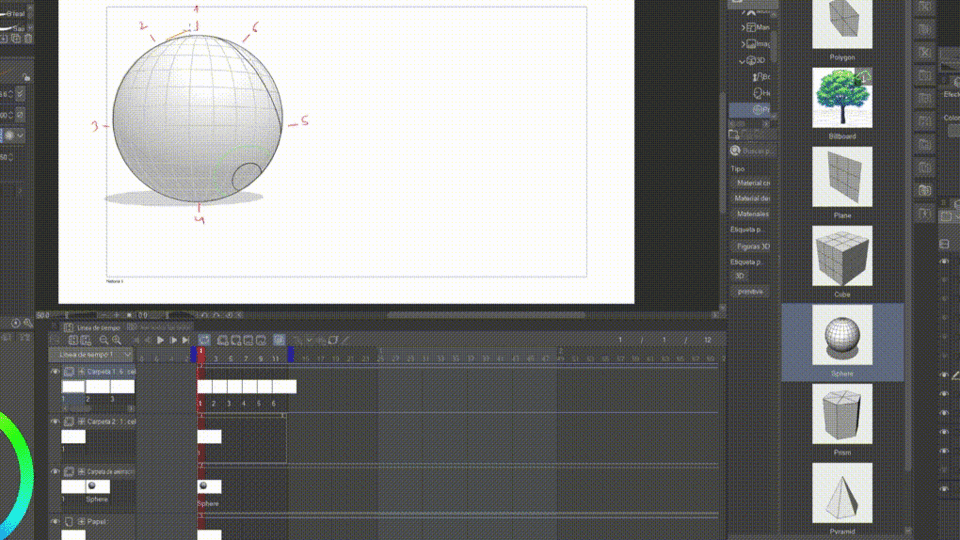The width and height of the screenshot is (960, 540).
Task: Select the Sphere 3D primitive thumbnail
Action: [841, 336]
